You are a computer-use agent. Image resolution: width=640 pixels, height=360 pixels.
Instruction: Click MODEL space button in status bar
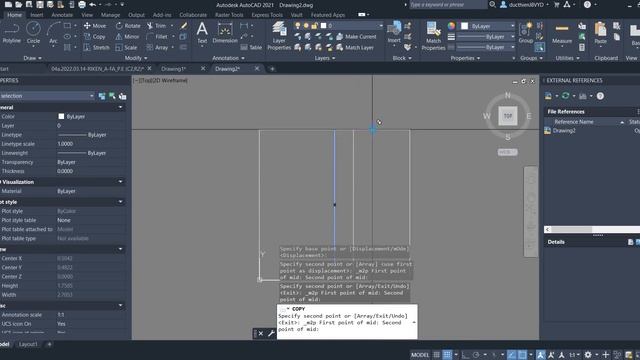click(x=420, y=355)
